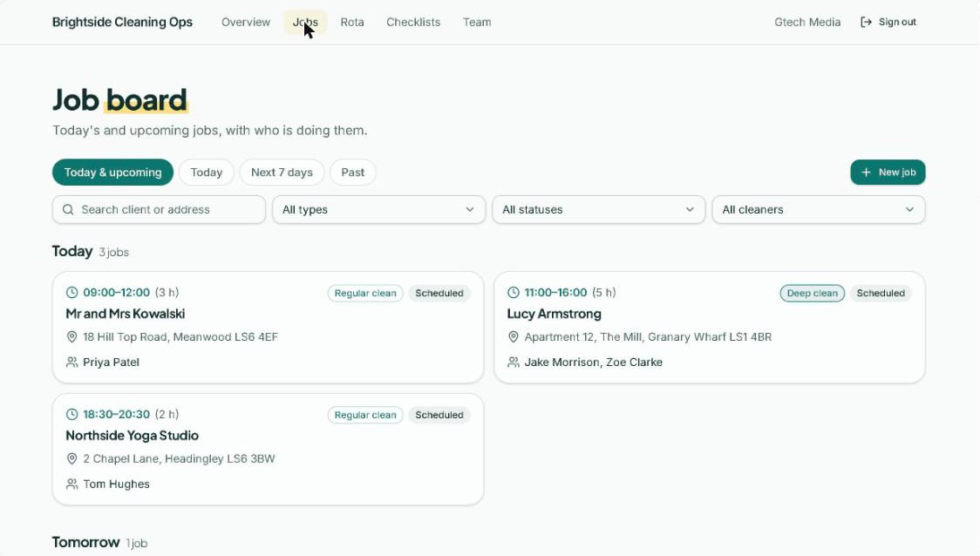
Task: Click cleaner name Priya Patel
Action: pyautogui.click(x=111, y=362)
